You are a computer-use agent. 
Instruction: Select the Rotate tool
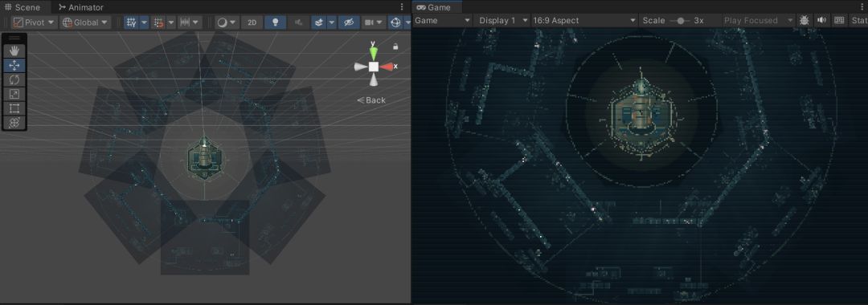14,79
